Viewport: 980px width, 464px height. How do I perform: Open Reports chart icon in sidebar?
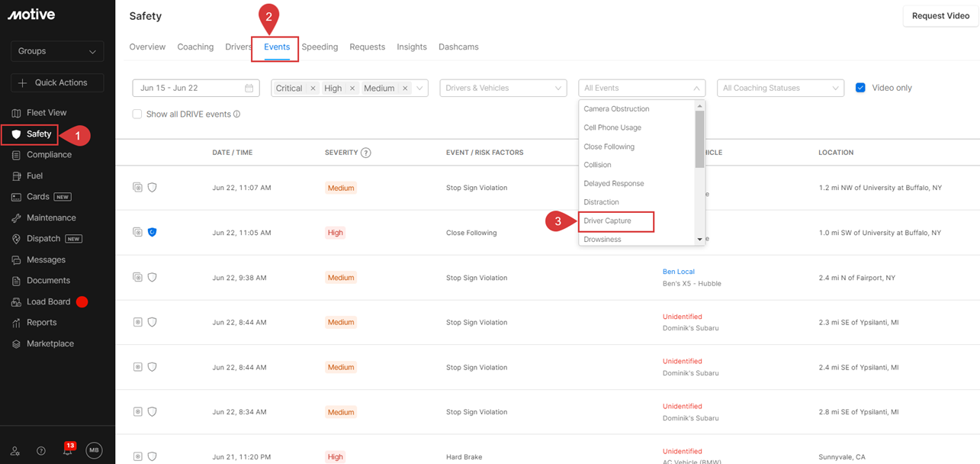16,323
